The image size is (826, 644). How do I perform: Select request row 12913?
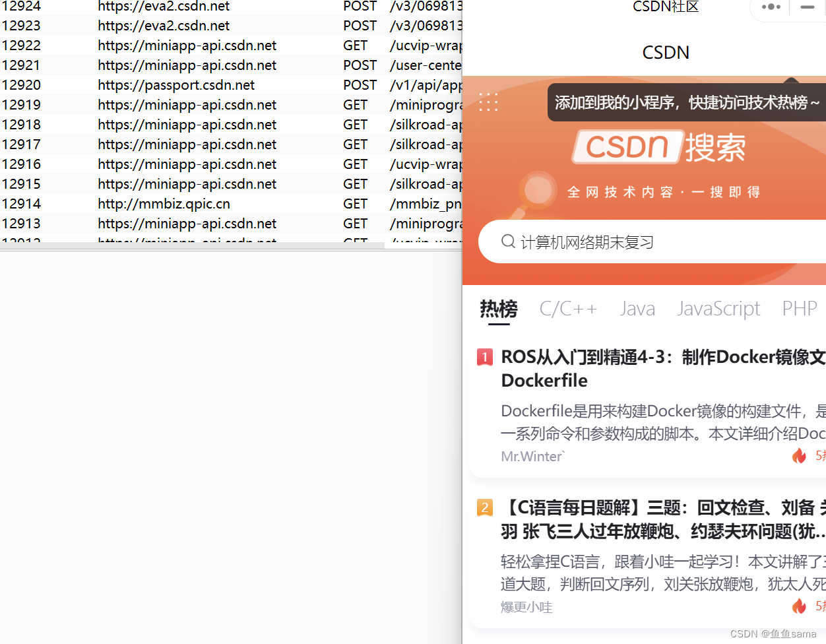click(x=231, y=223)
